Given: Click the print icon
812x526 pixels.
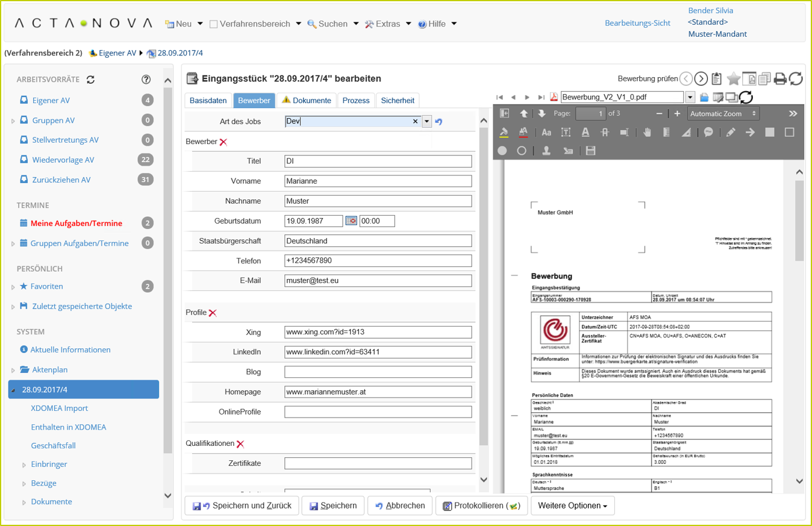Looking at the screenshot, I should pos(780,79).
